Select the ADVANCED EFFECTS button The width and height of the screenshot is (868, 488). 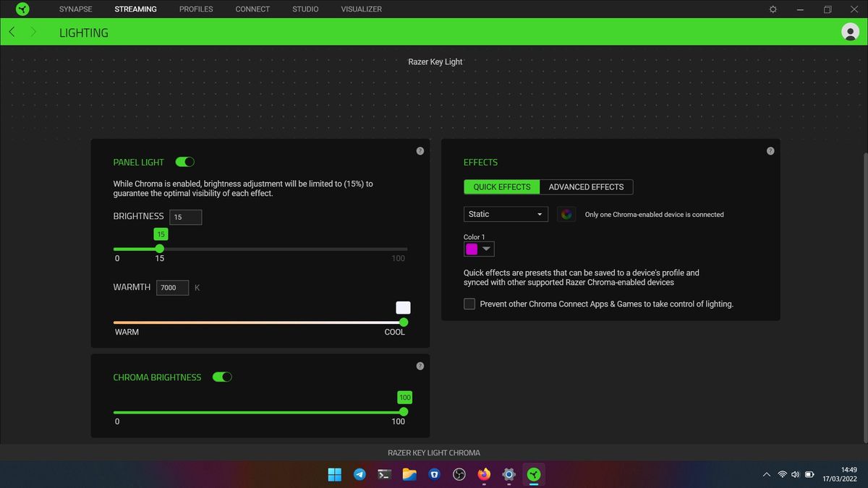click(587, 187)
